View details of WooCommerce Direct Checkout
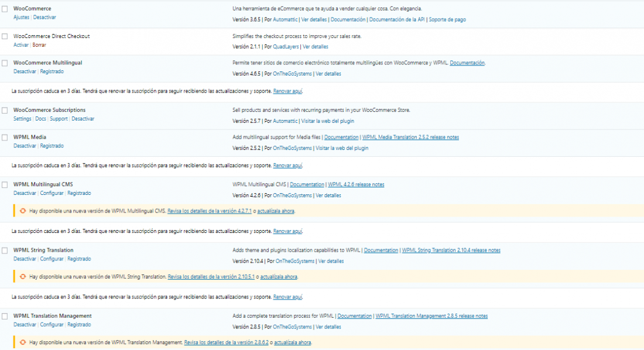Screen dimensions: 644x350 click(x=316, y=46)
